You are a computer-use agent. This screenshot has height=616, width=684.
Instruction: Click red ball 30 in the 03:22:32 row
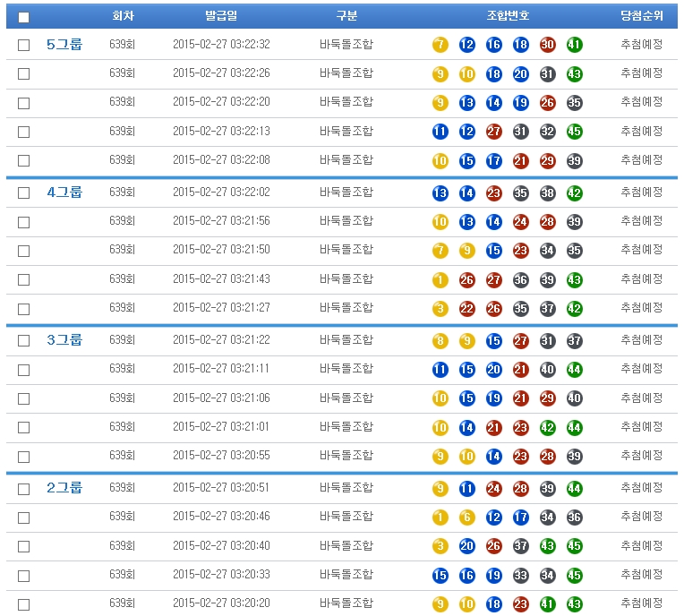click(547, 45)
